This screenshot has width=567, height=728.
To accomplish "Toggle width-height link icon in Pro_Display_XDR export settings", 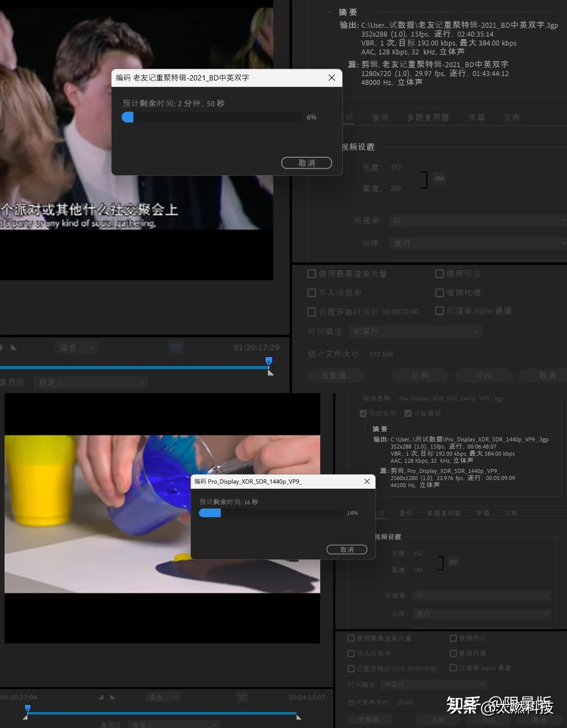I will tap(453, 562).
